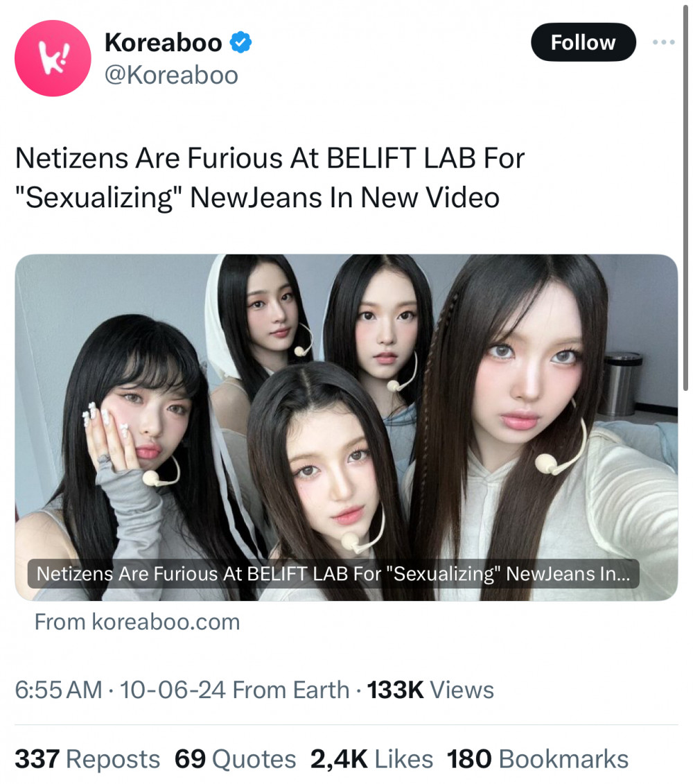
Task: Show the 337 Reposts list
Action: click(87, 759)
